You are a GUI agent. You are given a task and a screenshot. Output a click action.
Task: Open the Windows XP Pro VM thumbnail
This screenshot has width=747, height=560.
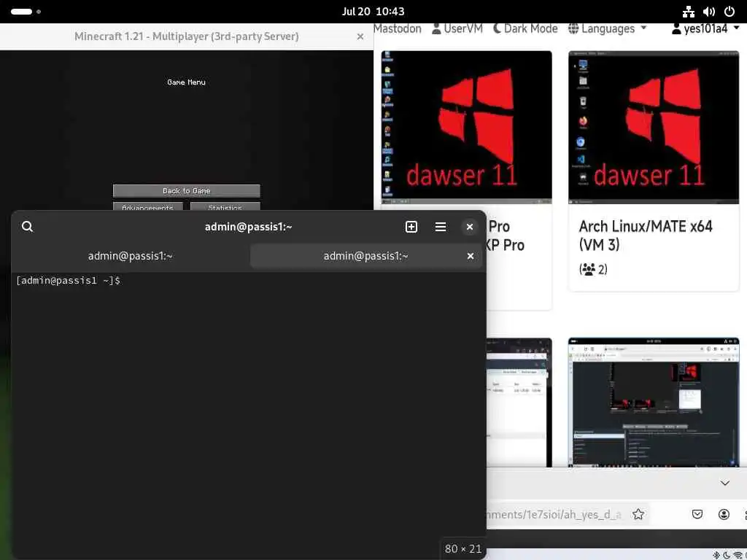tap(466, 127)
